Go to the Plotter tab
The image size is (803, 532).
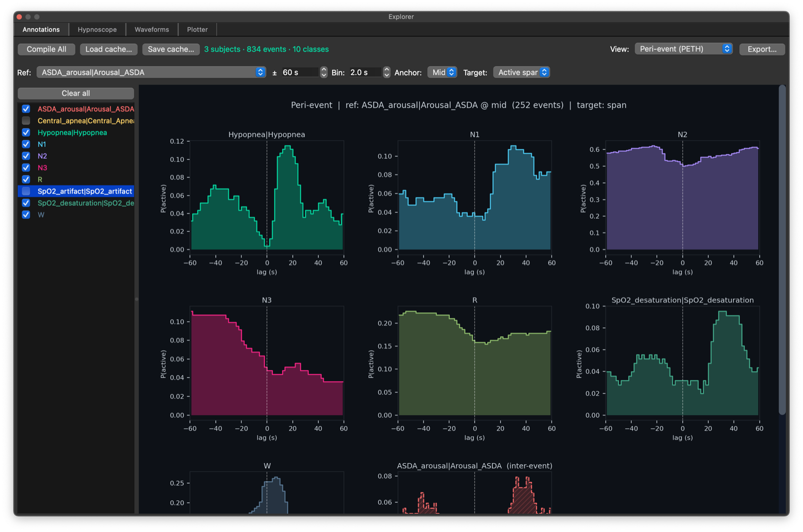[x=197, y=30]
